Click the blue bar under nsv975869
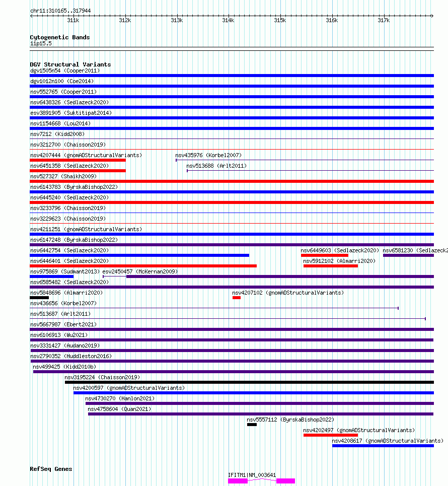The width and height of the screenshot is (448, 486). (x=52, y=276)
